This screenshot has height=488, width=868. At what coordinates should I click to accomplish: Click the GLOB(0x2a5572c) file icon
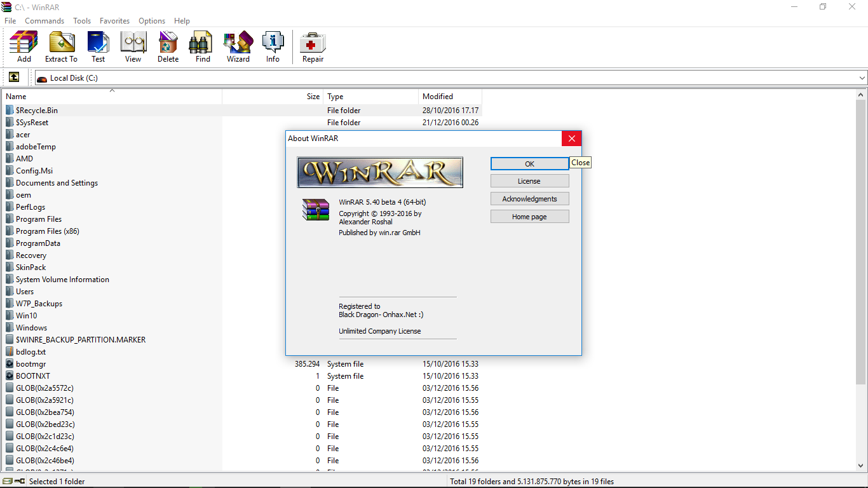[x=10, y=388]
